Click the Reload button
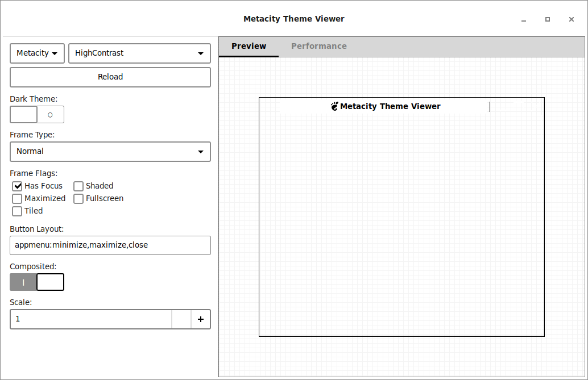Screen dimensions: 588x380 [110, 77]
